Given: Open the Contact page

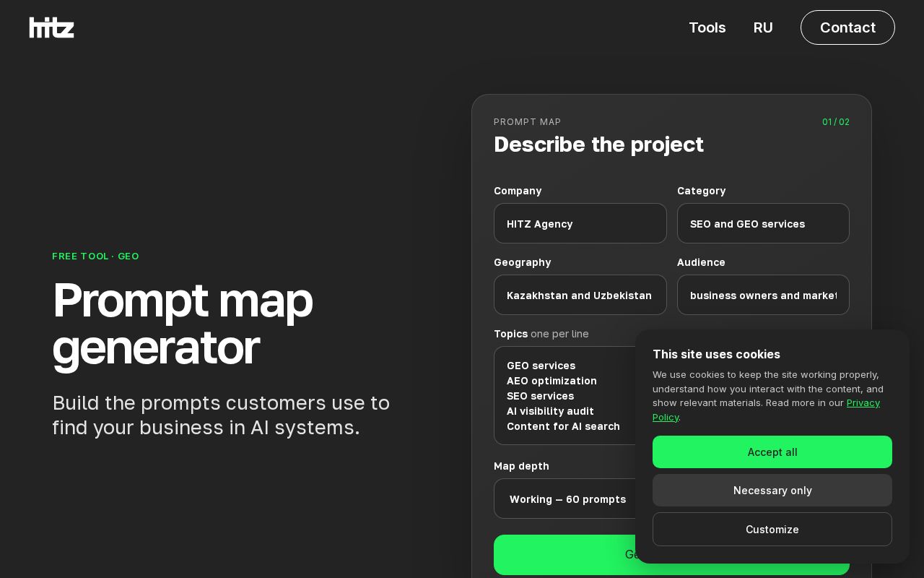Looking at the screenshot, I should point(847,27).
